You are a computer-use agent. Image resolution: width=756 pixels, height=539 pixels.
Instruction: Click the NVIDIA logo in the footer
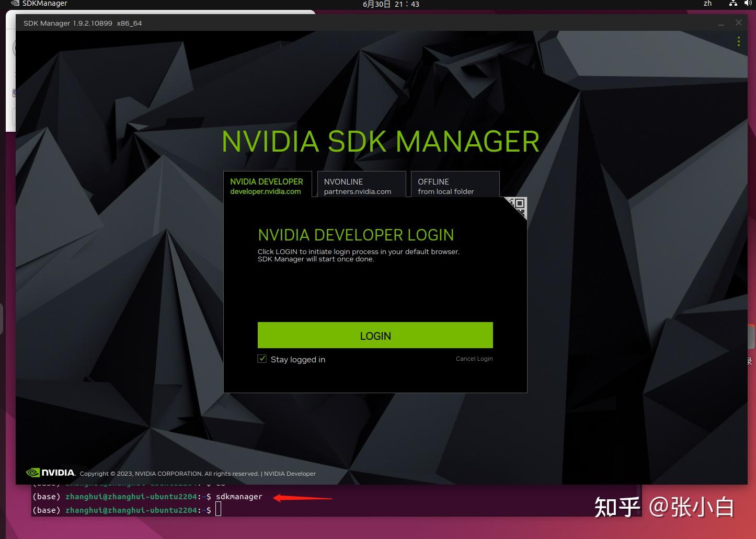pyautogui.click(x=51, y=473)
